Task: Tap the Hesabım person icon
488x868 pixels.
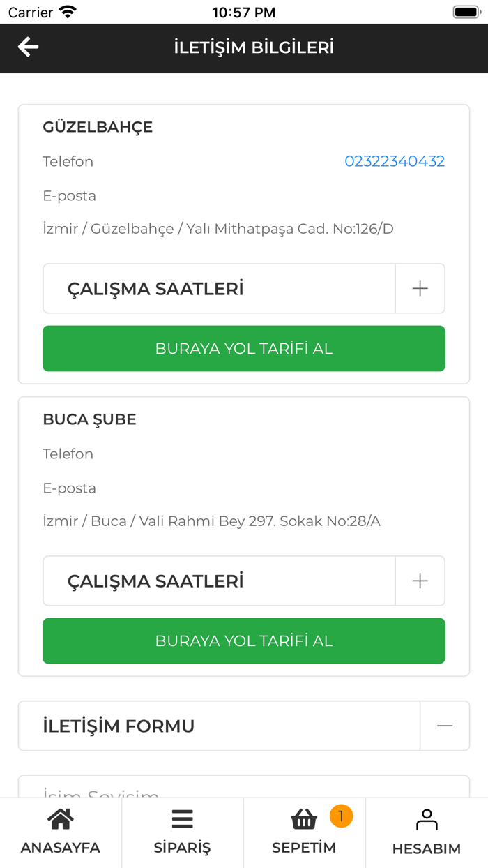Action: point(427,820)
